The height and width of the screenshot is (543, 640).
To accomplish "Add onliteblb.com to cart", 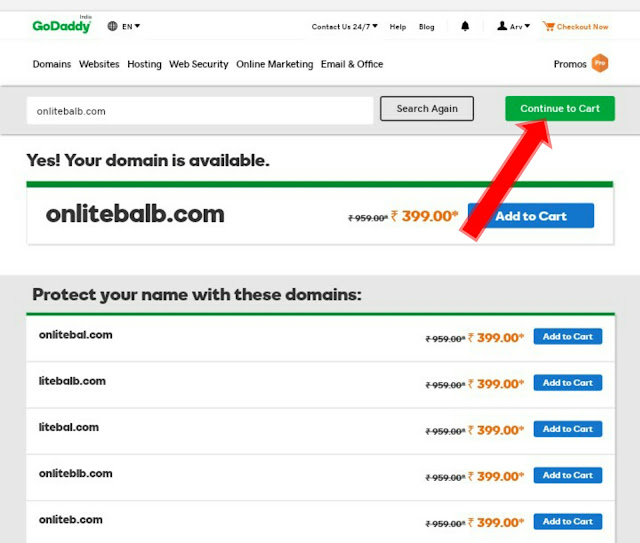I will pyautogui.click(x=568, y=475).
